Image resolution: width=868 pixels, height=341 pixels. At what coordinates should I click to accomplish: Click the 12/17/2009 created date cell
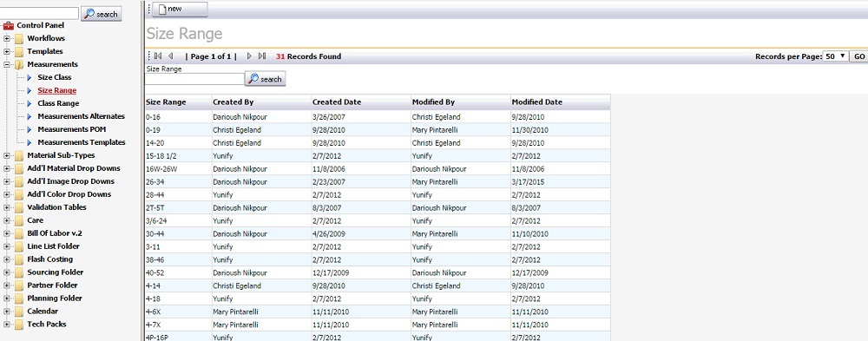click(x=361, y=273)
